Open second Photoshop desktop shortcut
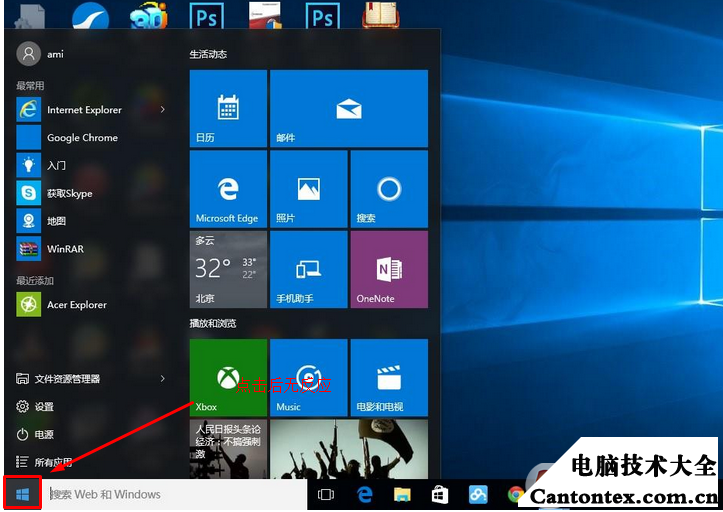Image resolution: width=723 pixels, height=512 pixels. 323,15
